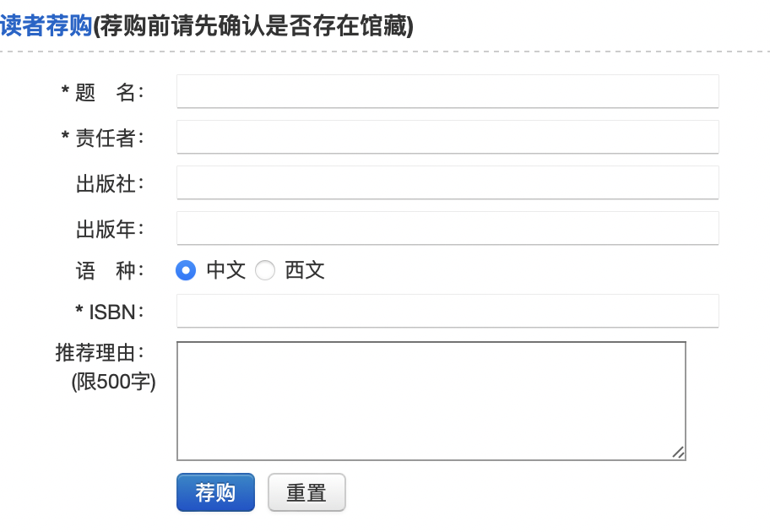Click the 出版社 input box
The height and width of the screenshot is (532, 770).
pos(447,182)
